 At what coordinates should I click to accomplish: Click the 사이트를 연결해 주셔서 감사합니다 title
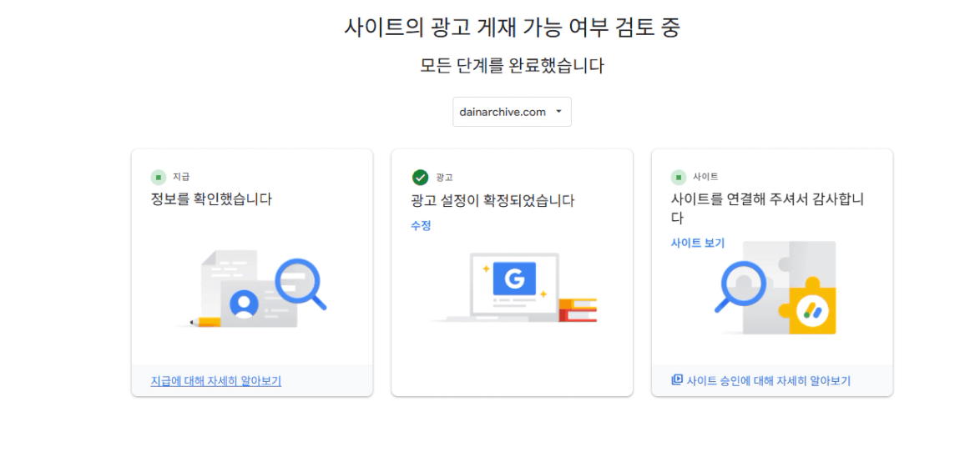point(766,208)
